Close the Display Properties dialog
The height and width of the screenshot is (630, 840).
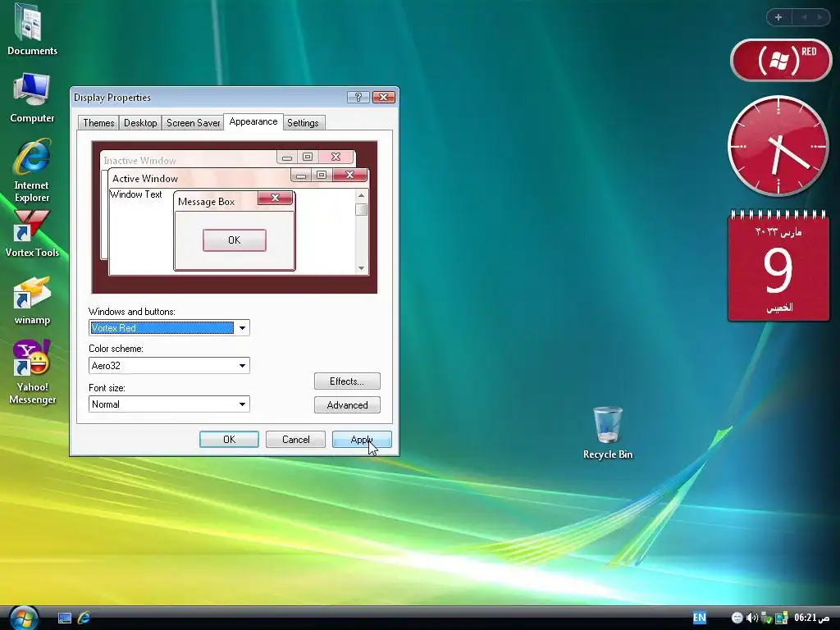point(384,97)
